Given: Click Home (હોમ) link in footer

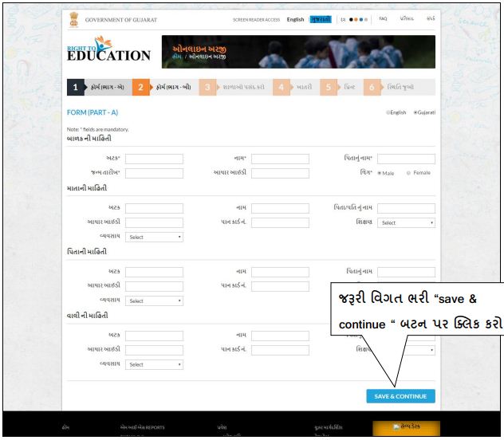Looking at the screenshot, I should 65,427.
